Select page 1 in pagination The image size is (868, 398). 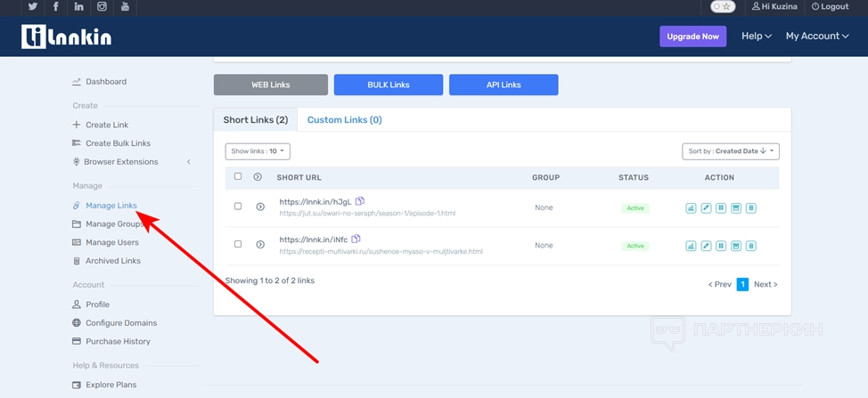coord(742,284)
